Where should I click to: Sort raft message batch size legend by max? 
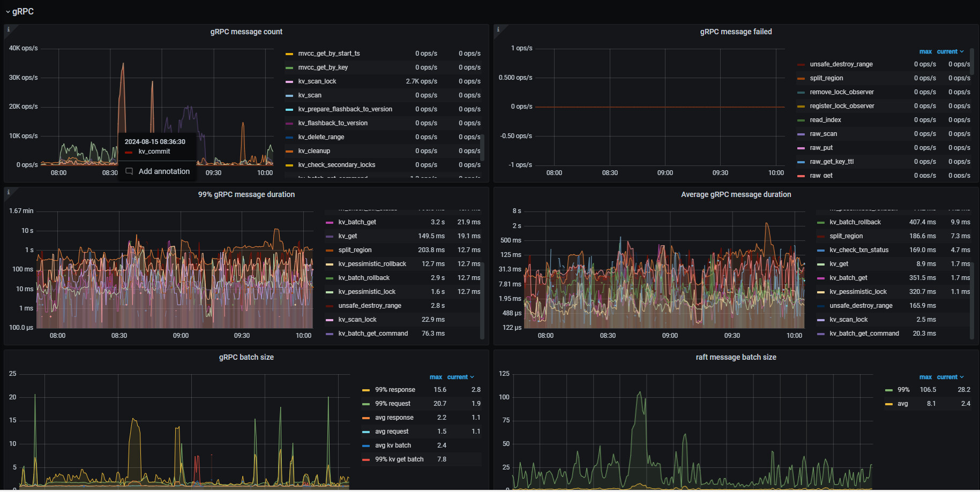(925, 377)
